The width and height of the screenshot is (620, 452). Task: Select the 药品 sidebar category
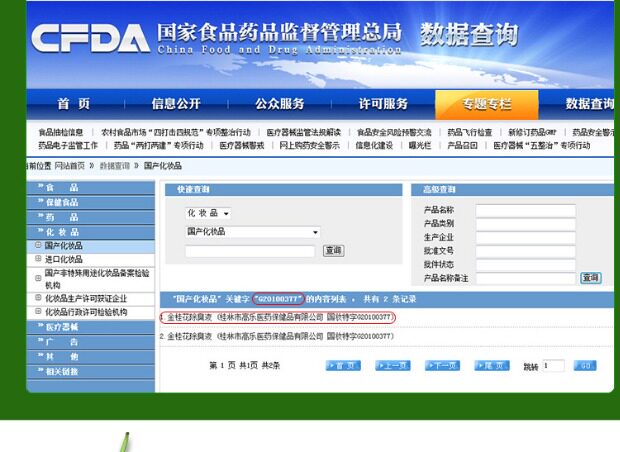(91, 217)
